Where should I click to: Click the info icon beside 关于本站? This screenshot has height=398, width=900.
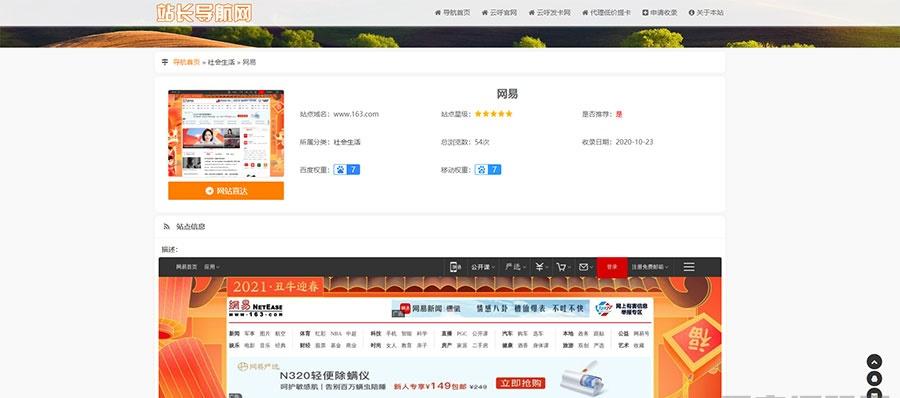click(692, 13)
